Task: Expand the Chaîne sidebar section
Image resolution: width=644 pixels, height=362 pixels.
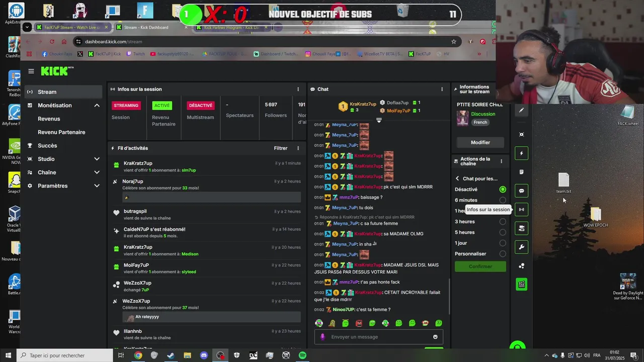Action: (97, 172)
